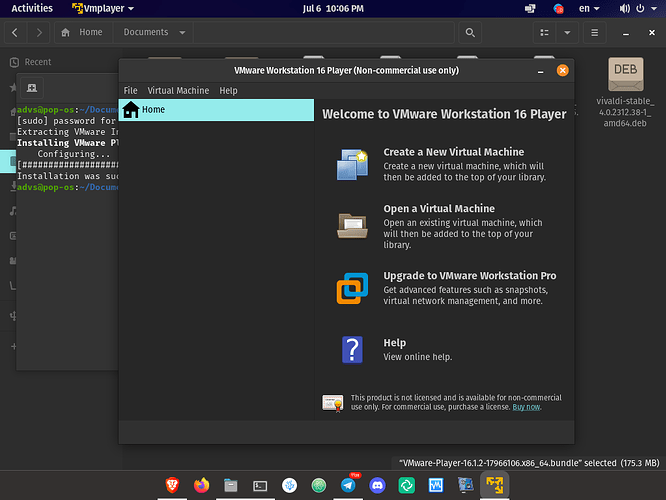Open the en keyboard layout dropdown
The width and height of the screenshot is (666, 500).
click(x=589, y=8)
